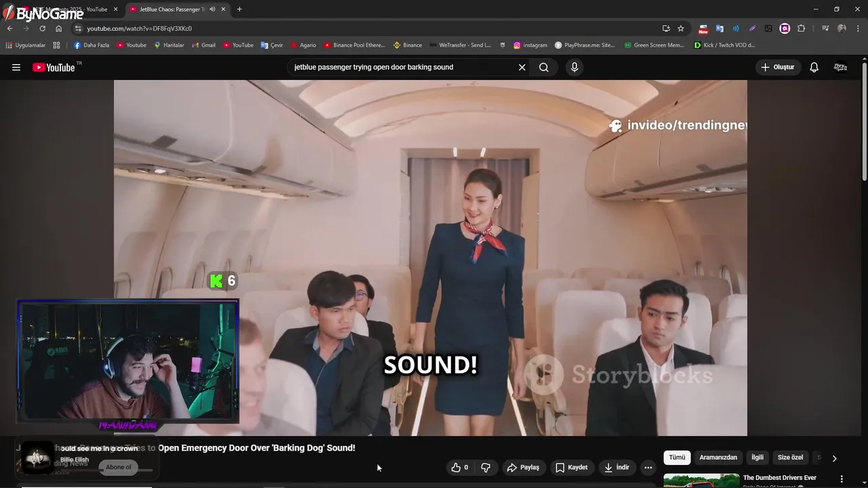
Task: Clear the YouTube search box text
Action: coord(522,67)
